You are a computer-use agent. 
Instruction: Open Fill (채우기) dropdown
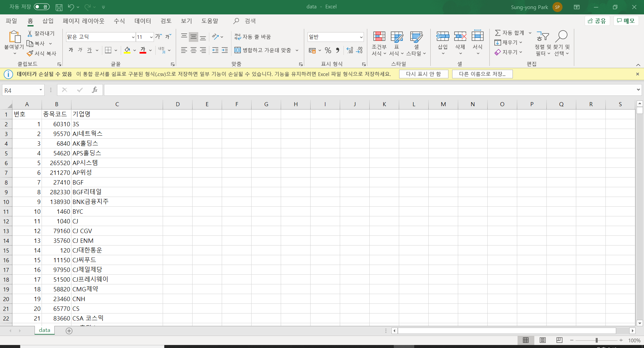(x=508, y=43)
